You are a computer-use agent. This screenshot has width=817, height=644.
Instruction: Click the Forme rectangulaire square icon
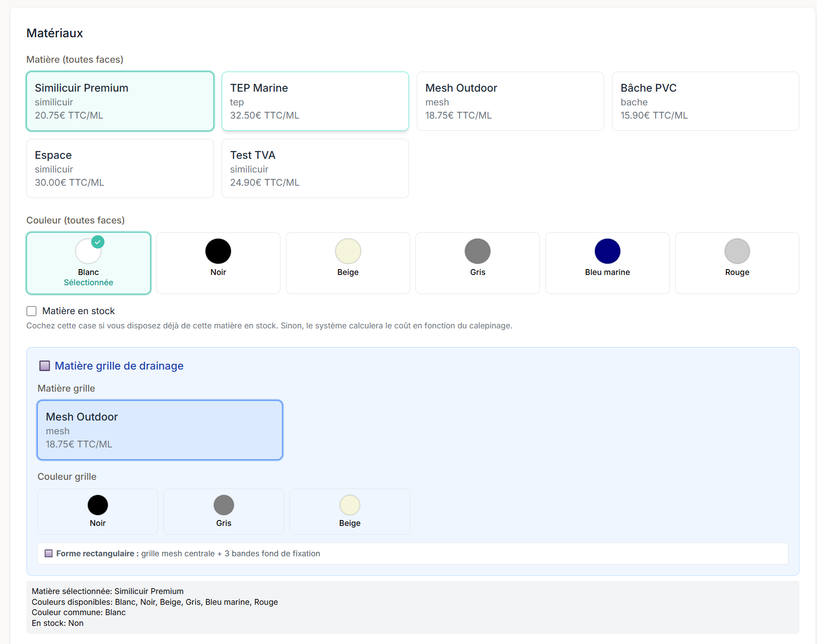coord(49,554)
